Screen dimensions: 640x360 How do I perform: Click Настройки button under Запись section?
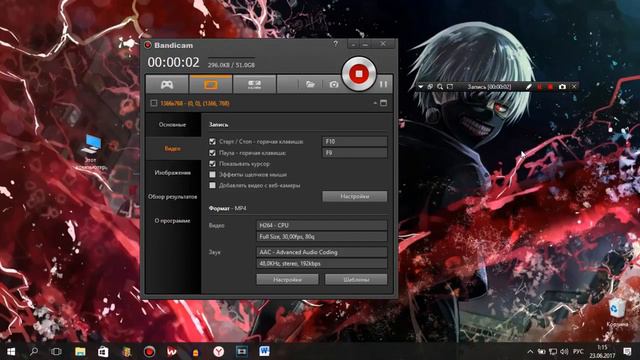pyautogui.click(x=355, y=196)
